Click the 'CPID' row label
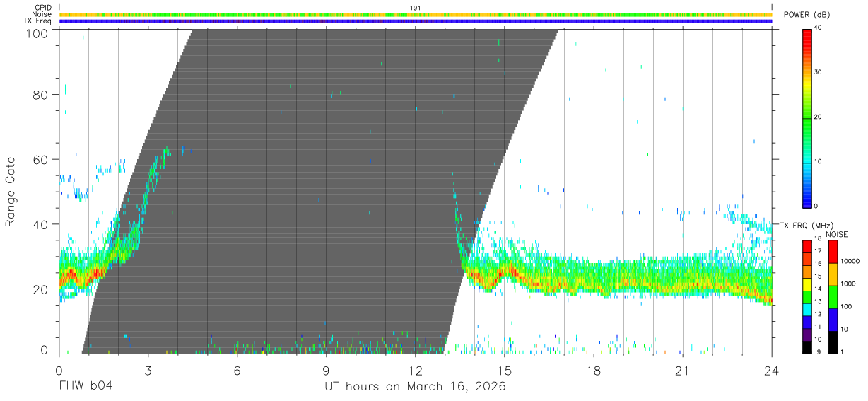Viewport: 868px width, 401px height. tap(43, 8)
